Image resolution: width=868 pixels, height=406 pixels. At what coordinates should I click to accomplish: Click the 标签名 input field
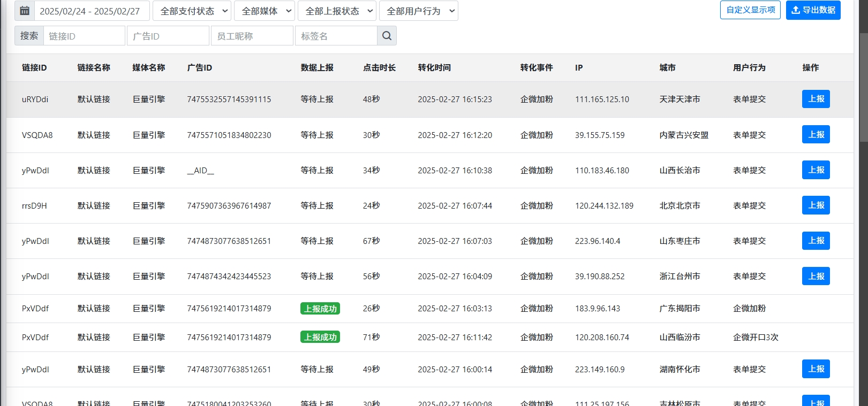(336, 36)
